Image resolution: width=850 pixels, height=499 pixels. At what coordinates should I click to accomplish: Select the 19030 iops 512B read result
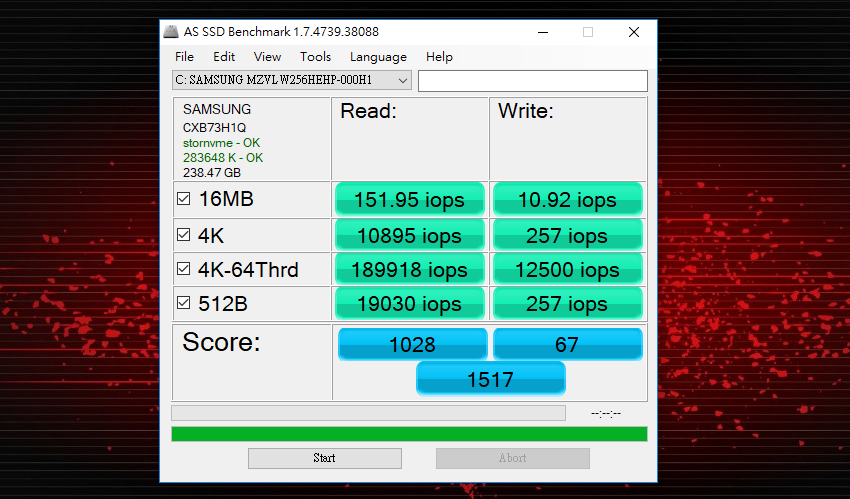409,303
